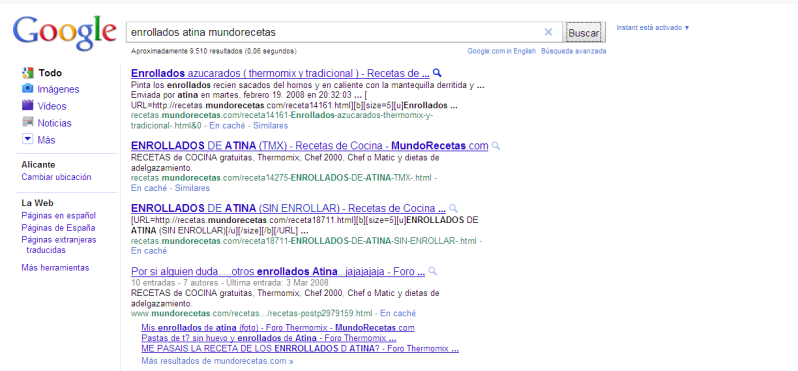
Task: Open Búsqueda avanzada link
Action: click(x=574, y=51)
